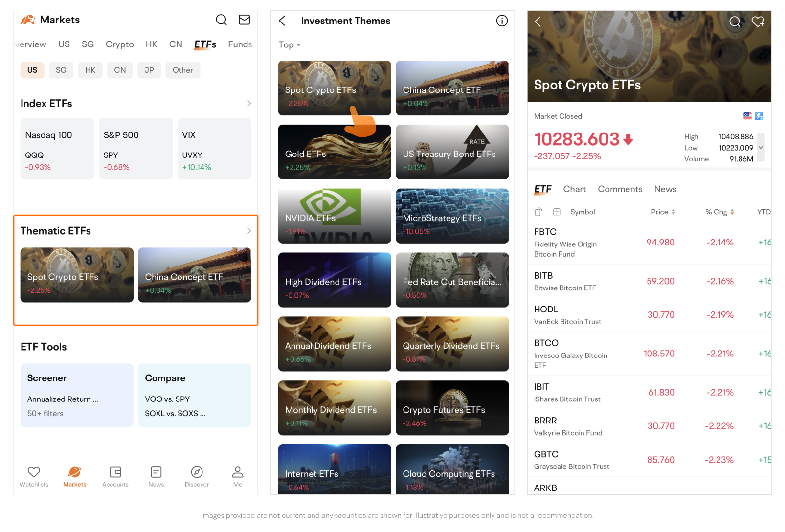Expand High/Low/Volume details chevron
The height and width of the screenshot is (532, 785).
point(761,148)
